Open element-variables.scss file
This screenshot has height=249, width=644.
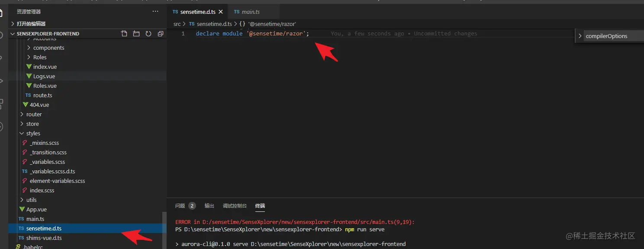click(87, 181)
